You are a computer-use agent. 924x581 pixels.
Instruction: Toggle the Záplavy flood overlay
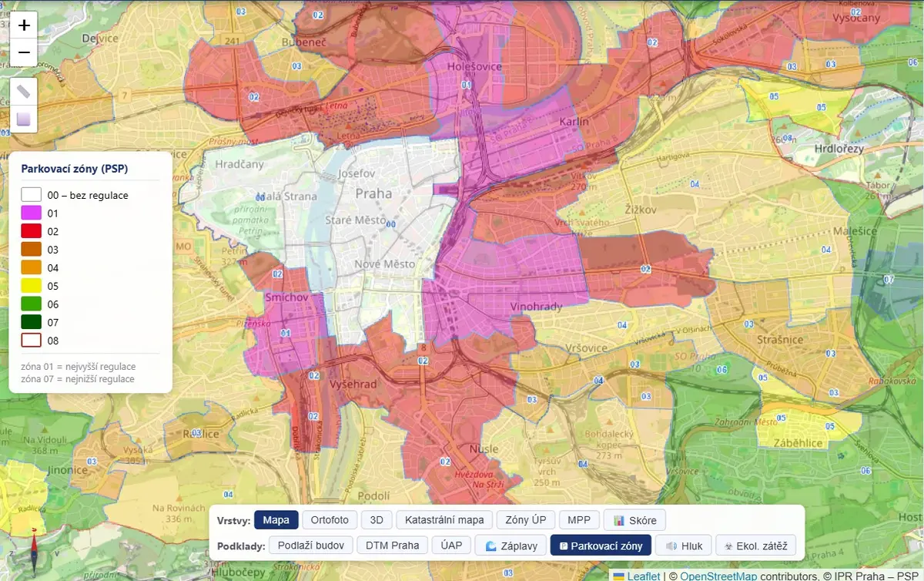click(511, 546)
